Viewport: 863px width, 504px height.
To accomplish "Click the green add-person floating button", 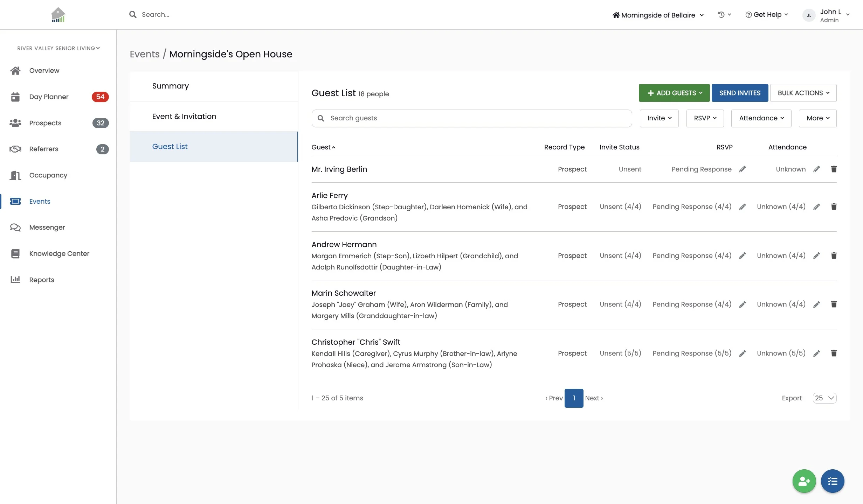I will click(804, 481).
